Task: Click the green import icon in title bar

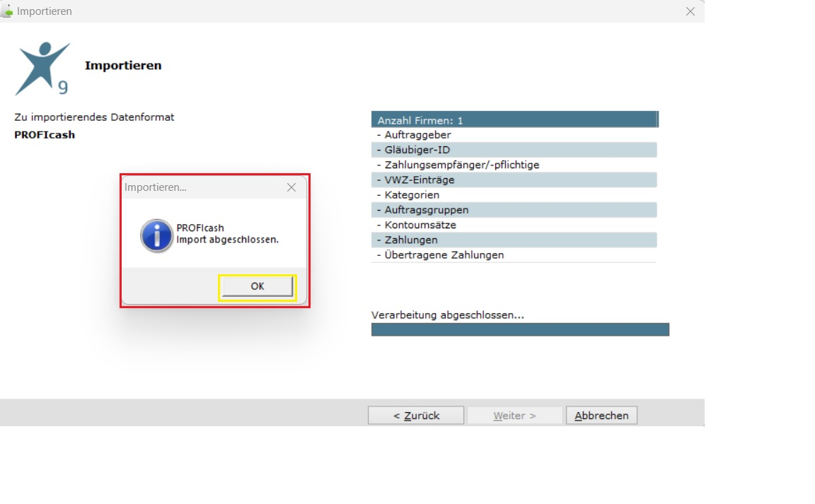Action: click(x=7, y=11)
